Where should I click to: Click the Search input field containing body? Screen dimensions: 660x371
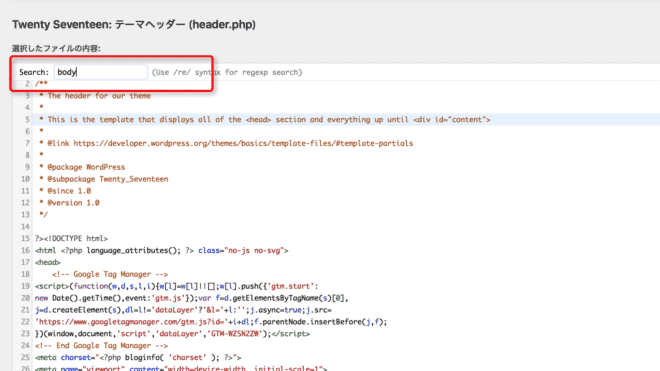coord(101,72)
